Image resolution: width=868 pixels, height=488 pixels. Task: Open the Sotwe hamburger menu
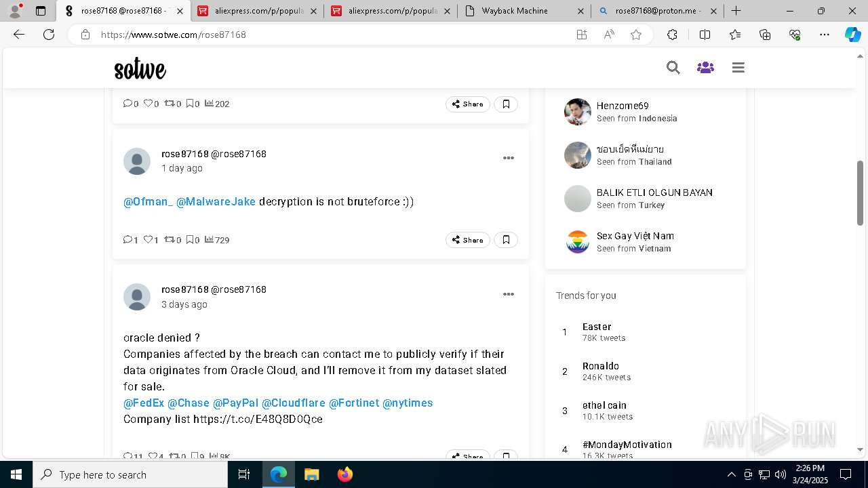738,68
